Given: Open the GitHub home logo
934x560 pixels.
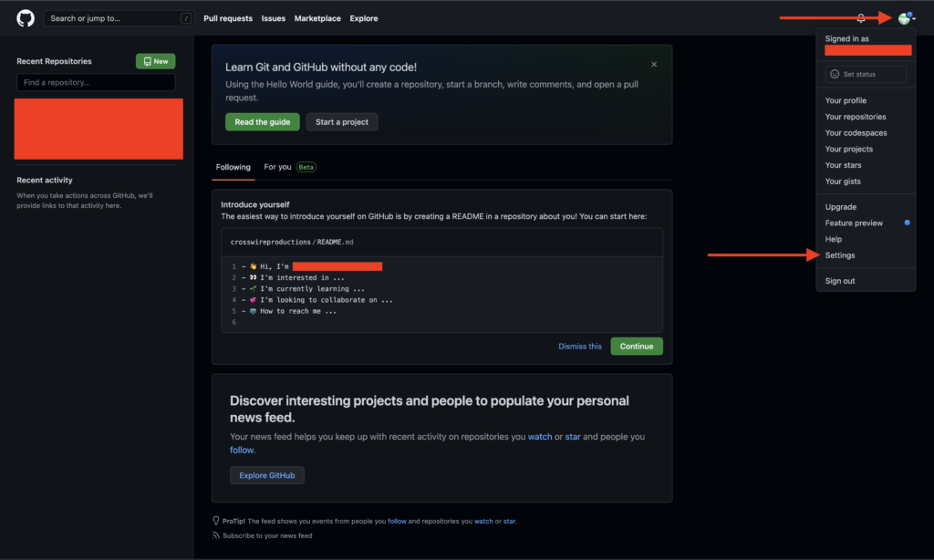Looking at the screenshot, I should [x=26, y=18].
